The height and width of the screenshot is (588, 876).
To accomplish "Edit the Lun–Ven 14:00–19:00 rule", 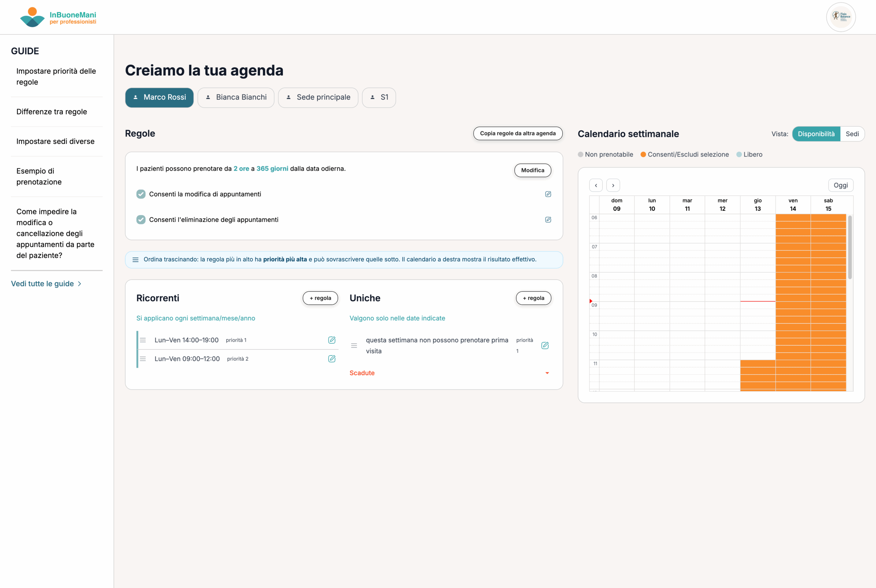I will (332, 340).
